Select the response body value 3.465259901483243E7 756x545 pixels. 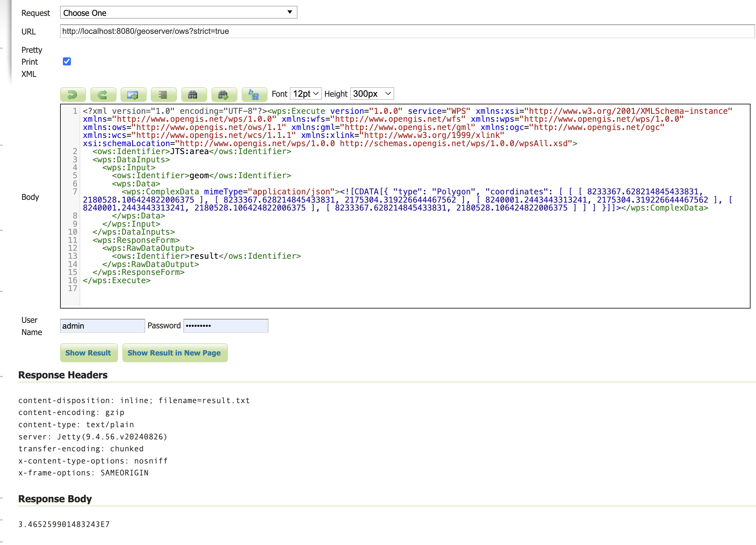(x=64, y=524)
